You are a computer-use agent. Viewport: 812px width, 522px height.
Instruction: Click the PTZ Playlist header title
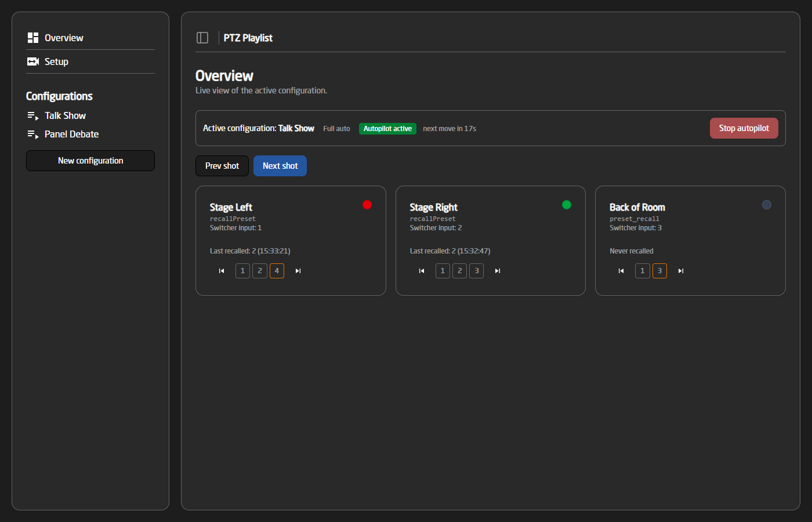(x=248, y=38)
